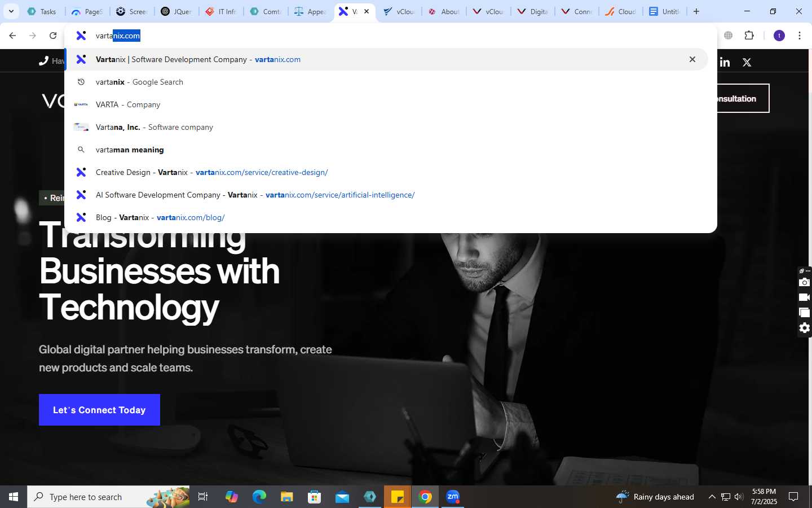Remove the vartanix.com suggestion with the X
The width and height of the screenshot is (812, 508).
click(x=692, y=59)
